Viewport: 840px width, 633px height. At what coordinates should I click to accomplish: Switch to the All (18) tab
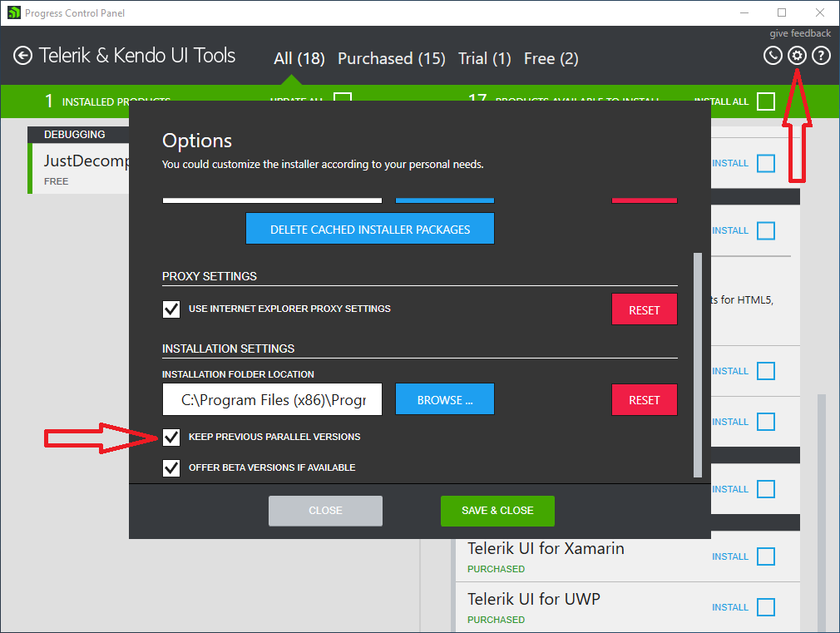click(x=299, y=58)
